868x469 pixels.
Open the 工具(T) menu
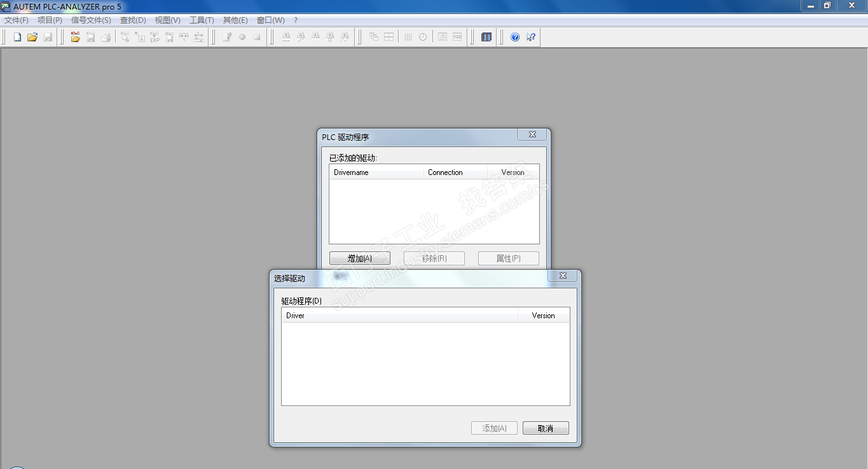tap(202, 20)
